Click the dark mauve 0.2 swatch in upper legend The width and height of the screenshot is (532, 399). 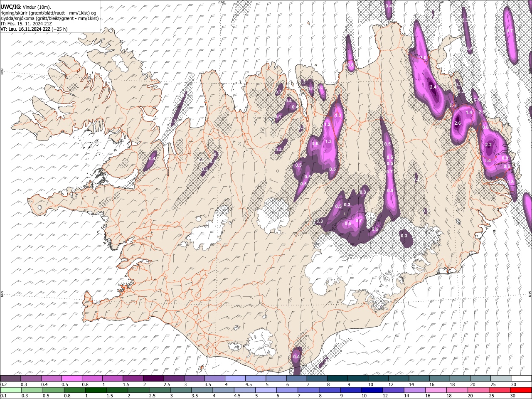(x=10, y=379)
